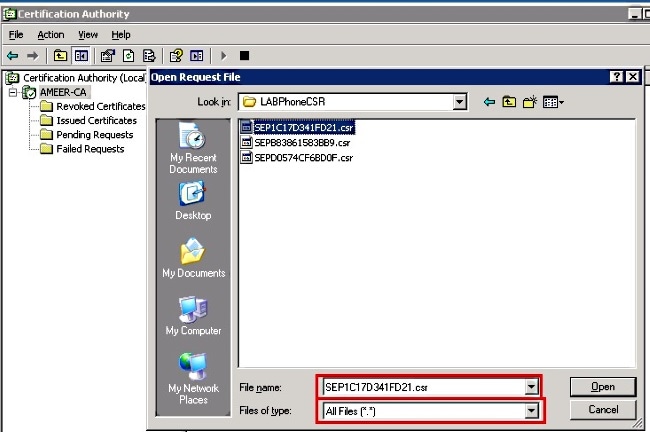Select file SEPD0574CF68D0F.csr by name
650x432 pixels.
303,158
